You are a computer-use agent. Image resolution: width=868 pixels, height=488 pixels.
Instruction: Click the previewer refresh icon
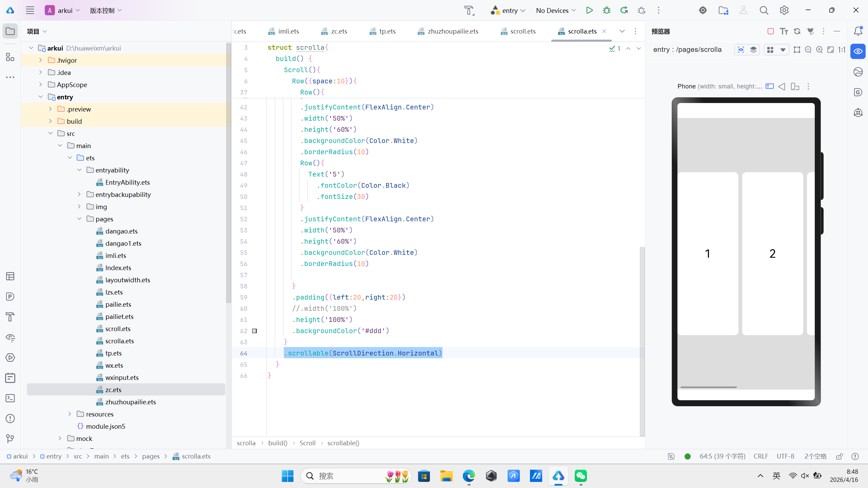coord(797,31)
